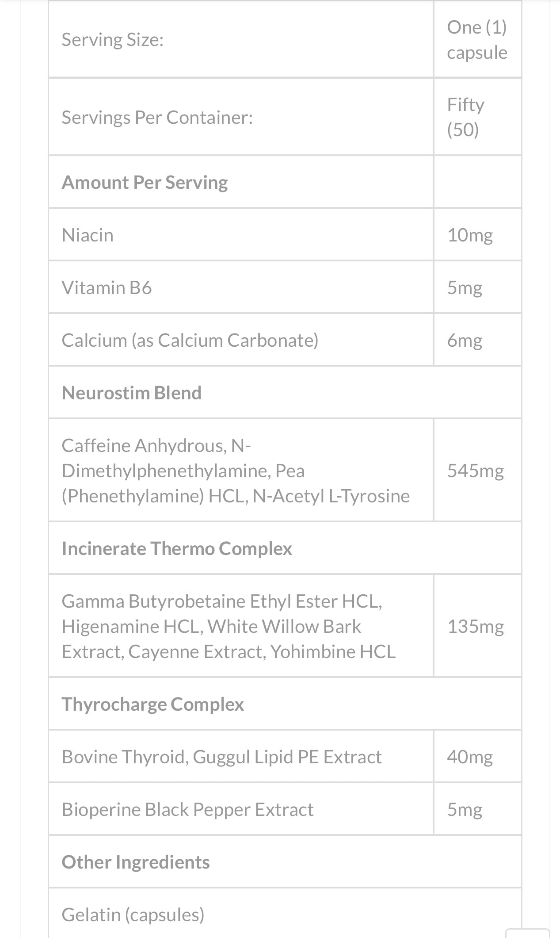
Task: Select the Amount Per Serving heading
Action: 145,182
